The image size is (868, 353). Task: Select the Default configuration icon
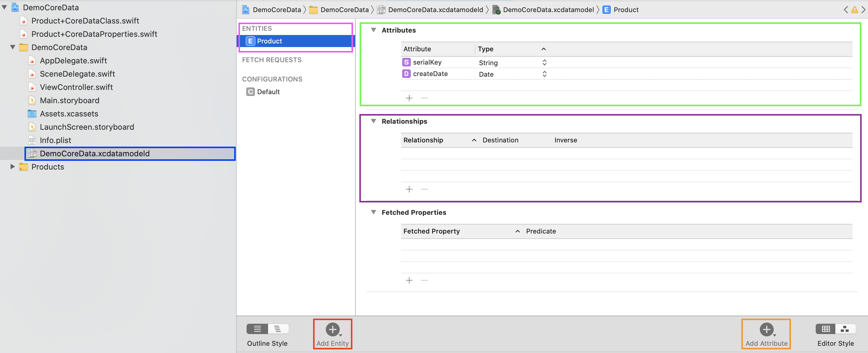(250, 92)
